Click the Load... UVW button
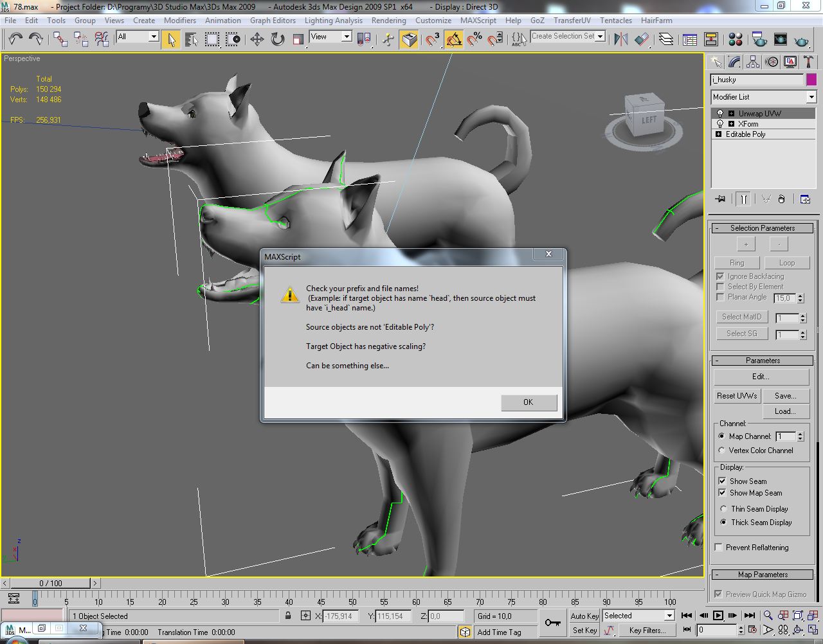Viewport: 823px width, 644px height. tap(785, 411)
